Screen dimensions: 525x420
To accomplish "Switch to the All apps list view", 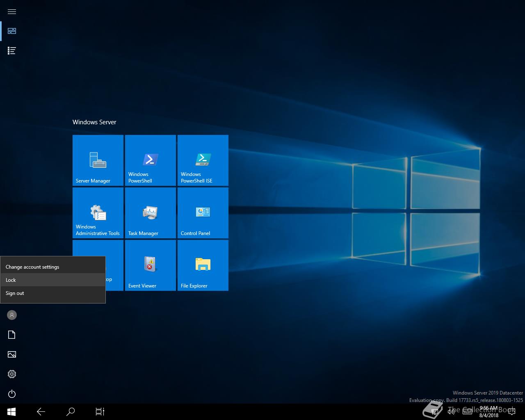I will pyautogui.click(x=12, y=51).
